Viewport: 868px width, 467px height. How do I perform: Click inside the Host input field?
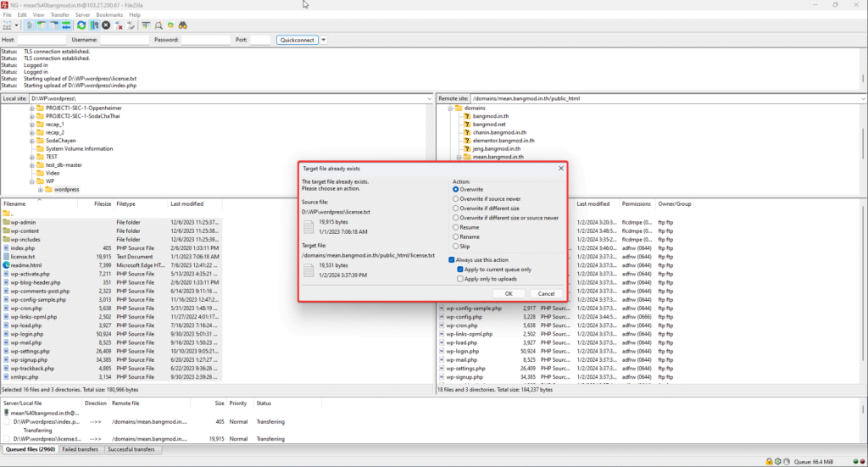tap(42, 40)
